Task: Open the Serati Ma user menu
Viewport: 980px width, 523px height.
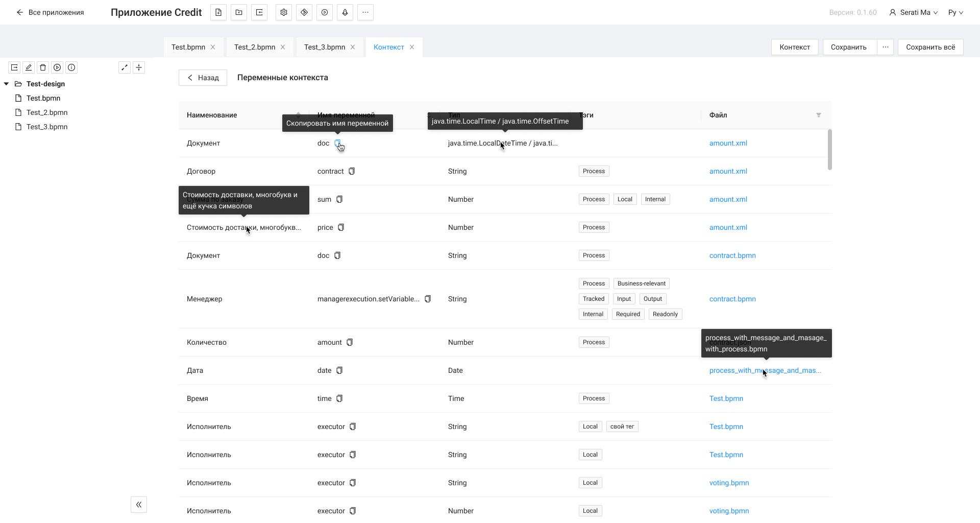Action: point(913,12)
